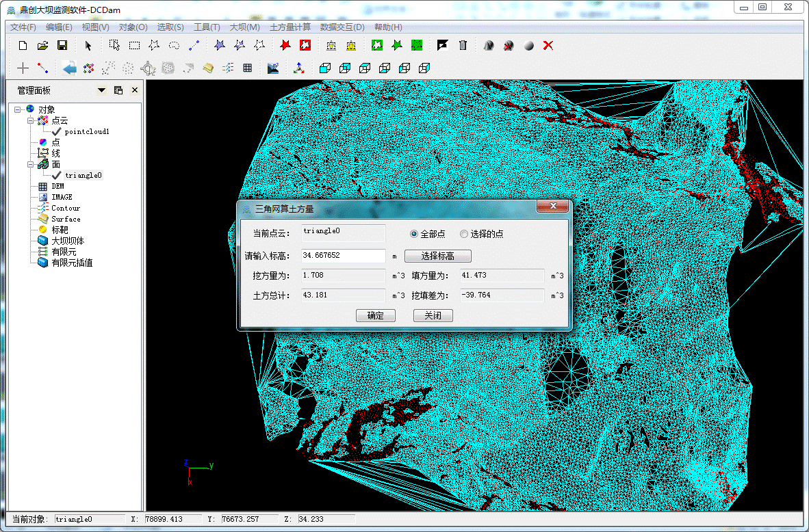Click the 选择标高 button

[437, 256]
